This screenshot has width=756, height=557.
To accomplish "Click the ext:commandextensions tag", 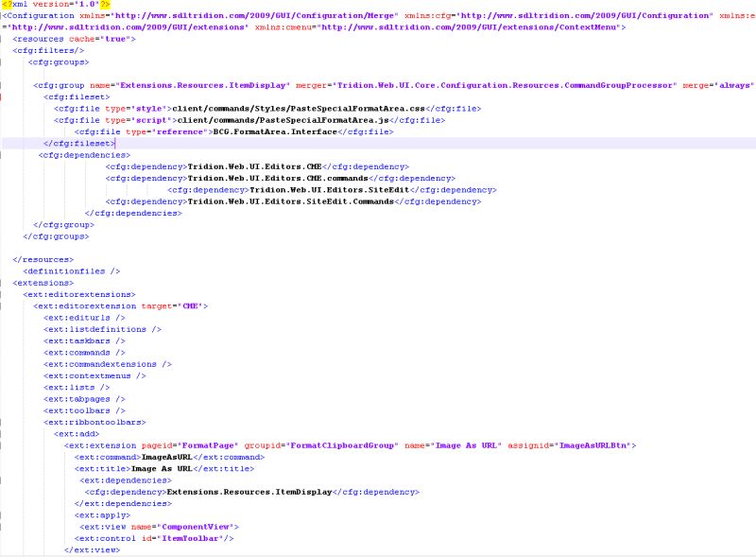I will pyautogui.click(x=108, y=364).
